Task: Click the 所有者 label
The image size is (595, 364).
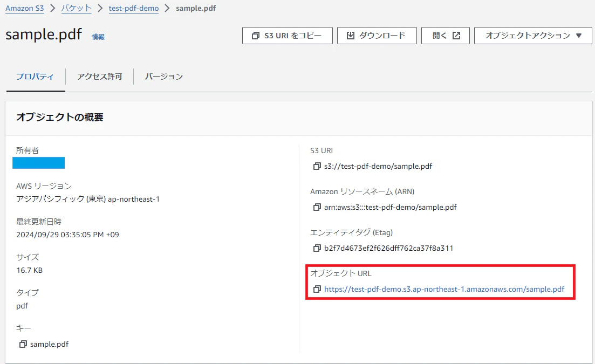Action: (28, 150)
